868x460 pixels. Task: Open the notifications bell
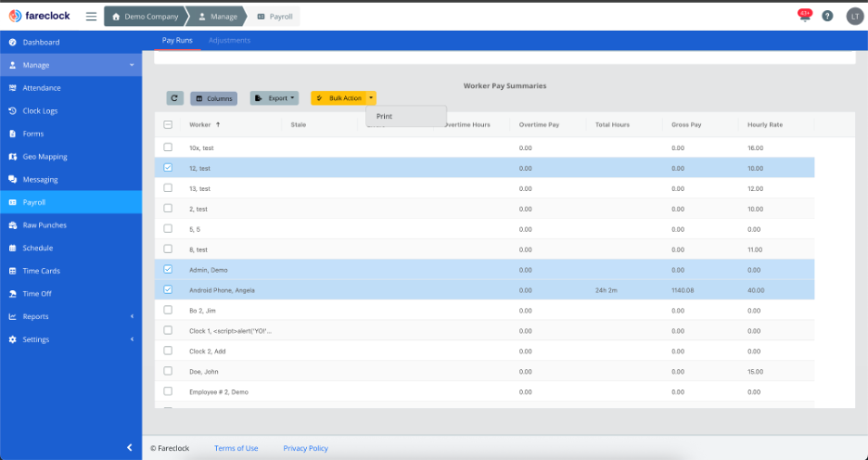[804, 16]
